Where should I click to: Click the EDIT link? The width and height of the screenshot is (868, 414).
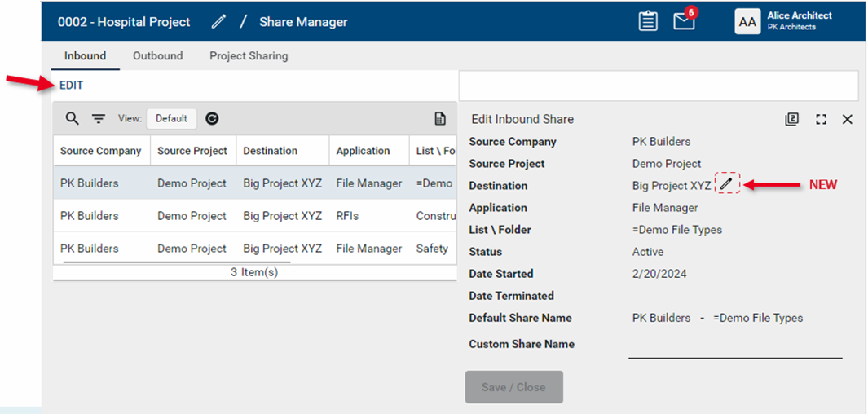coord(72,86)
